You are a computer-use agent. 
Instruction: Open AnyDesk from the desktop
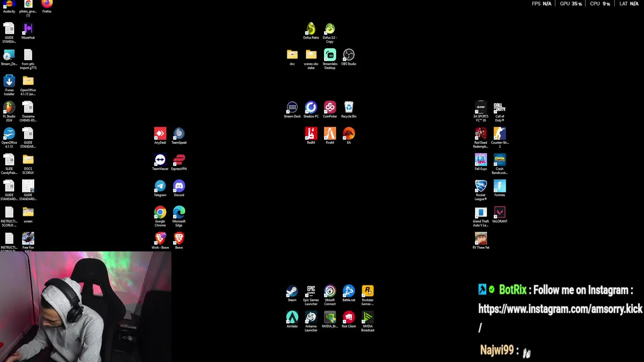coord(160,136)
